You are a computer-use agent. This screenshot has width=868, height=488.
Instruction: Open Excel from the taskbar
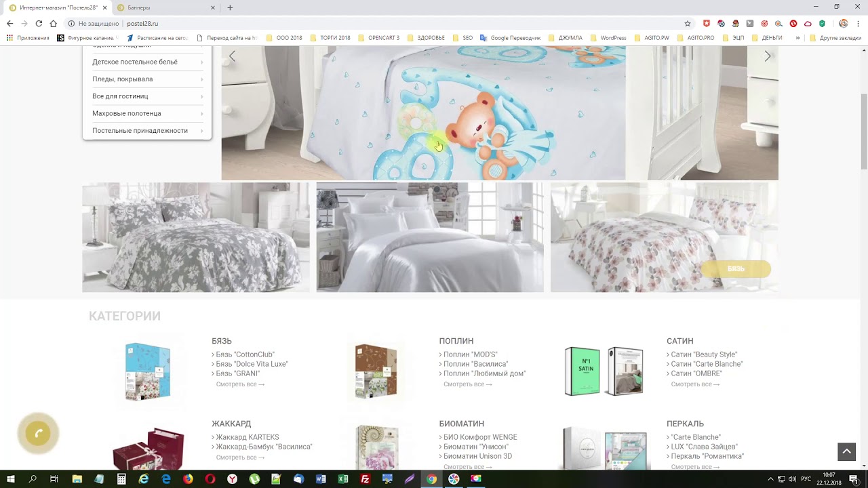[343, 479]
